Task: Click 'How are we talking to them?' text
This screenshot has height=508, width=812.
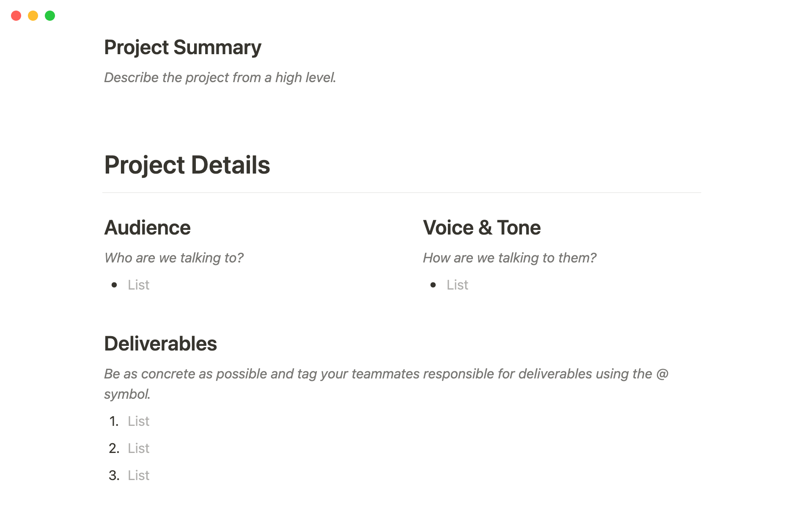Action: click(x=509, y=258)
